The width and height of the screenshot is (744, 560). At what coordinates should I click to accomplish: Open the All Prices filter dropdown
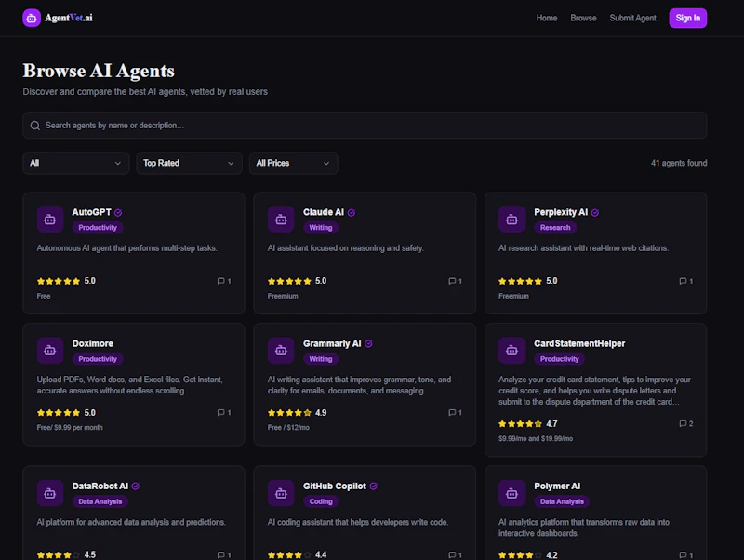click(x=294, y=163)
